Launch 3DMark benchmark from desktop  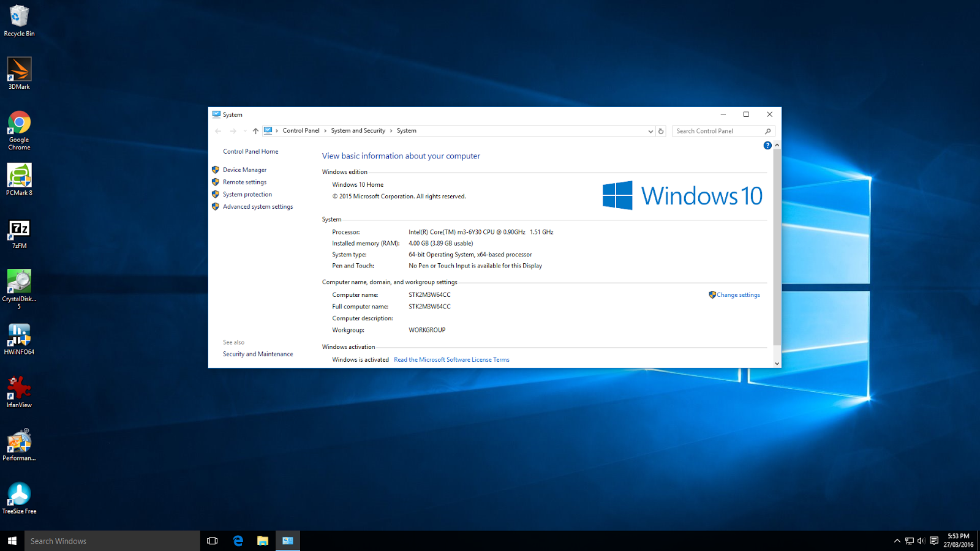[19, 69]
